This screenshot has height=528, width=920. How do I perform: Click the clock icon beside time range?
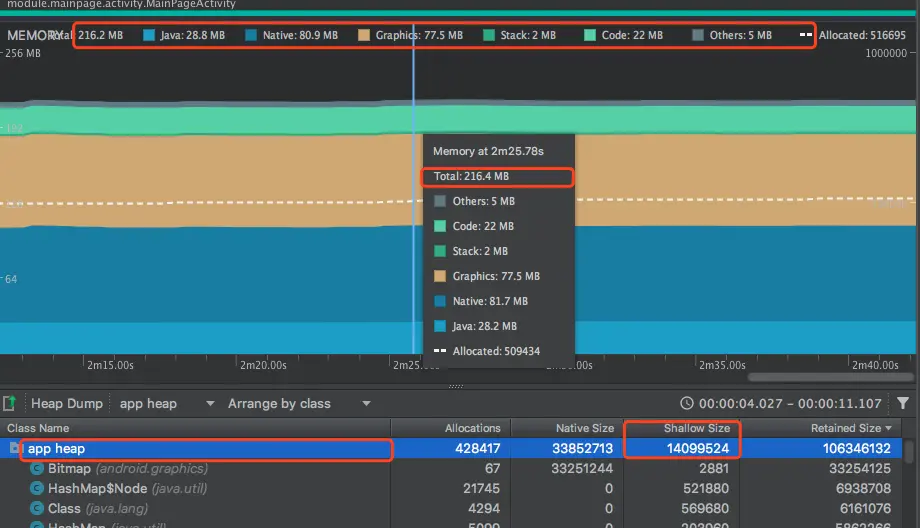[686, 403]
